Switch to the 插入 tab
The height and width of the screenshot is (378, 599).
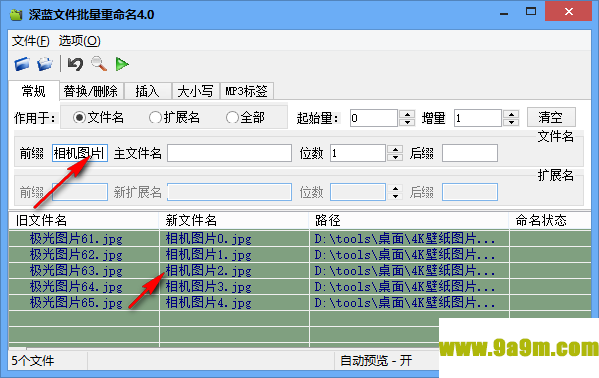[147, 91]
